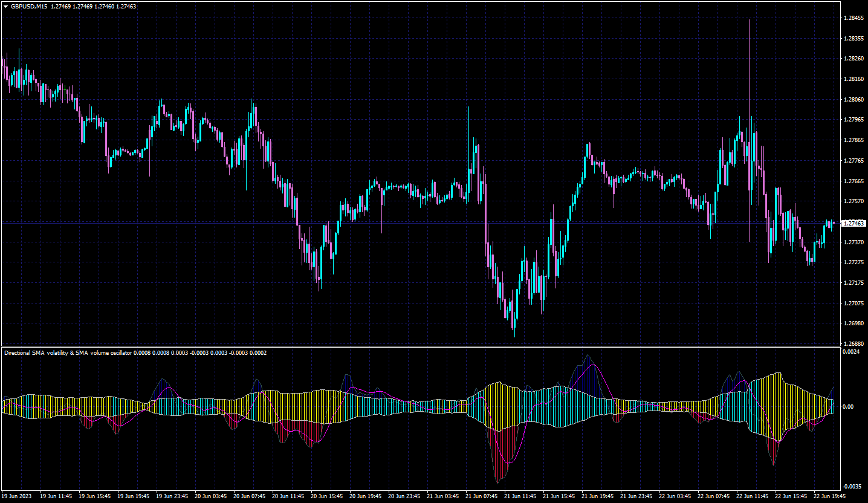Image resolution: width=868 pixels, height=503 pixels.
Task: Click the 22 Jun 07:45 time label
Action: 714,496
